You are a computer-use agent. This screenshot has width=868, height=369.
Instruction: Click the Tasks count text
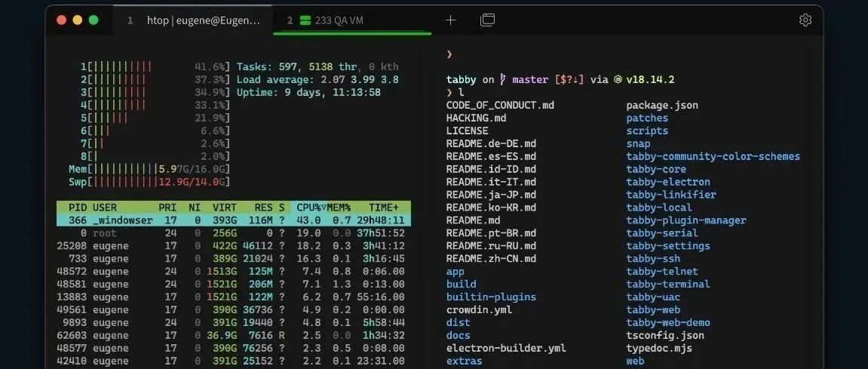(317, 66)
